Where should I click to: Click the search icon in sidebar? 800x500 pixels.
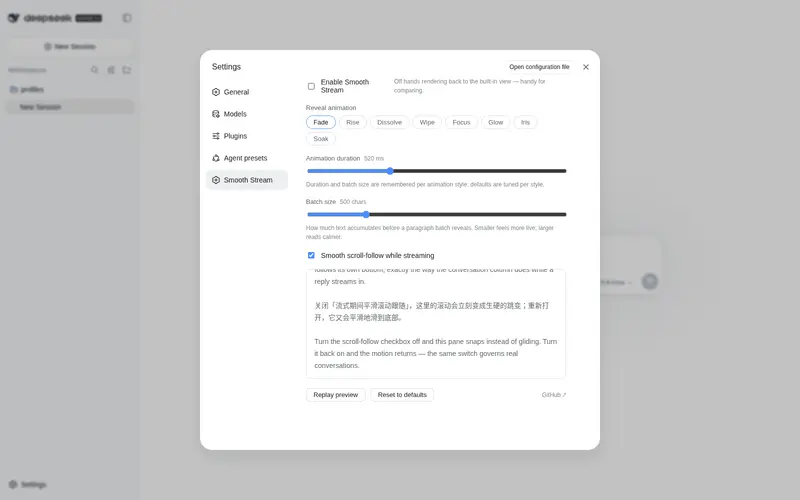pyautogui.click(x=94, y=70)
